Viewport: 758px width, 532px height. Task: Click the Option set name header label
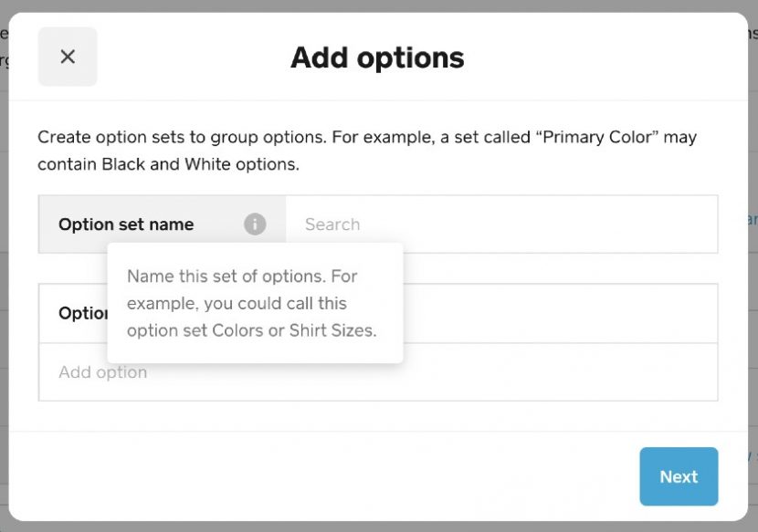point(125,224)
